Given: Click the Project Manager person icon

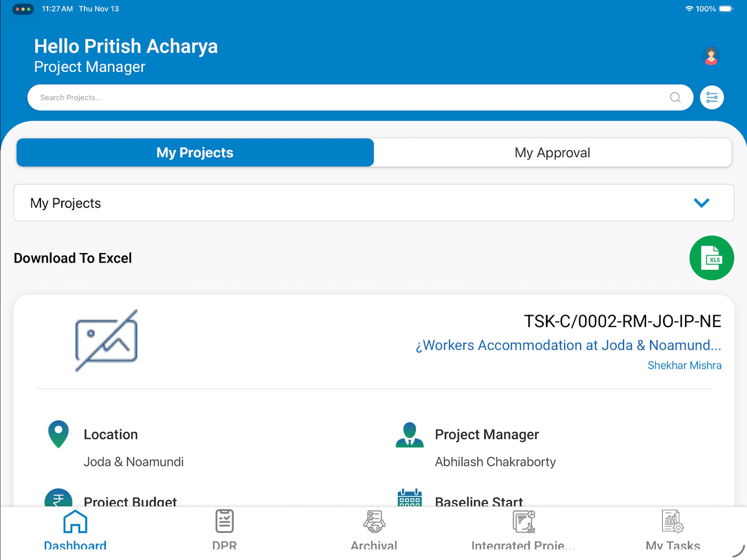Looking at the screenshot, I should 409,435.
